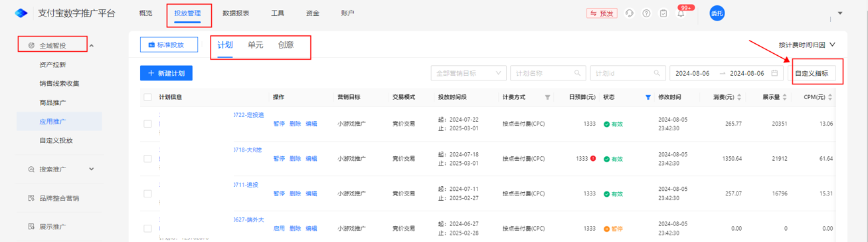868x242 pixels.
Task: Edit the 0711-追投 plan
Action: pos(311,193)
